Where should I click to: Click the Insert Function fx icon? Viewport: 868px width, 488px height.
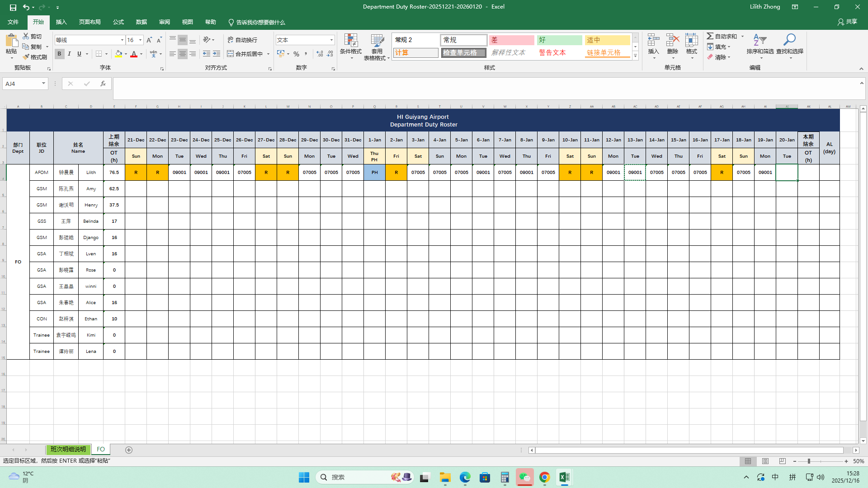click(x=103, y=84)
